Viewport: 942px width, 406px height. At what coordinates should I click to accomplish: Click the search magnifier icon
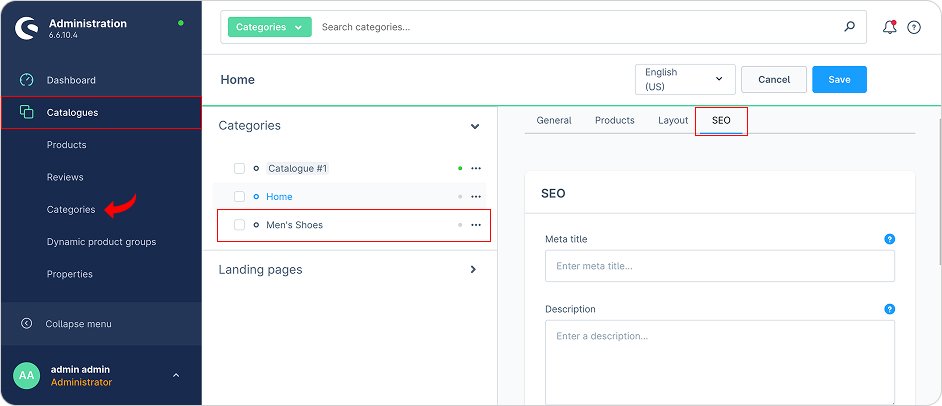click(x=850, y=27)
